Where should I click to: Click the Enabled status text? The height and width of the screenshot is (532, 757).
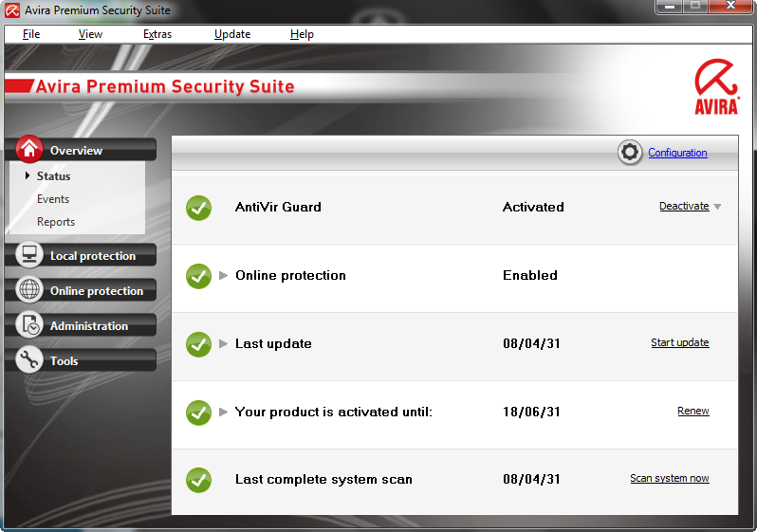pos(530,275)
